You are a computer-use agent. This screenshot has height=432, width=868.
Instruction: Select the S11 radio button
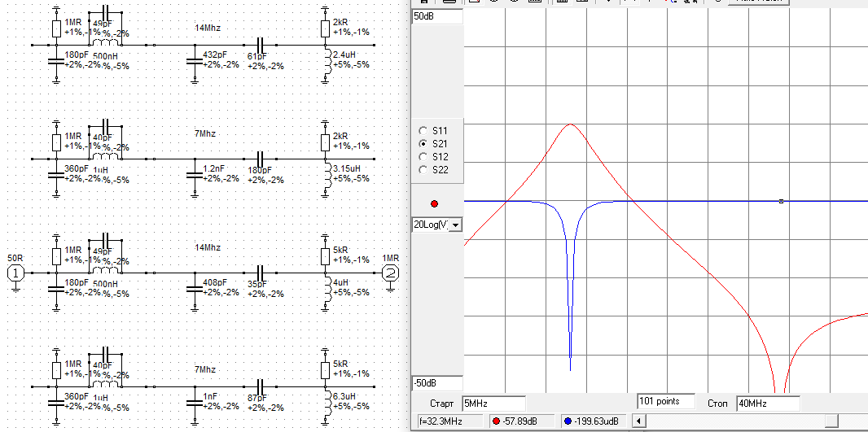pyautogui.click(x=422, y=131)
